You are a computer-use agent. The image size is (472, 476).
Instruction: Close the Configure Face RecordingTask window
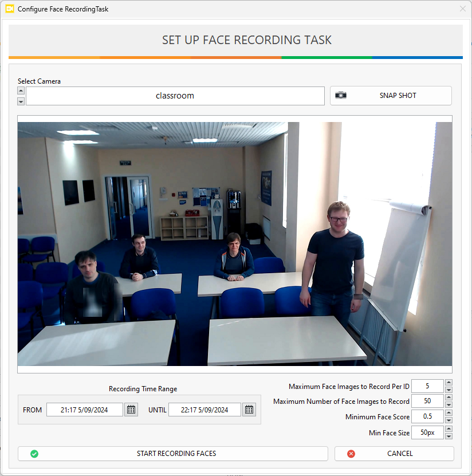[x=463, y=9]
